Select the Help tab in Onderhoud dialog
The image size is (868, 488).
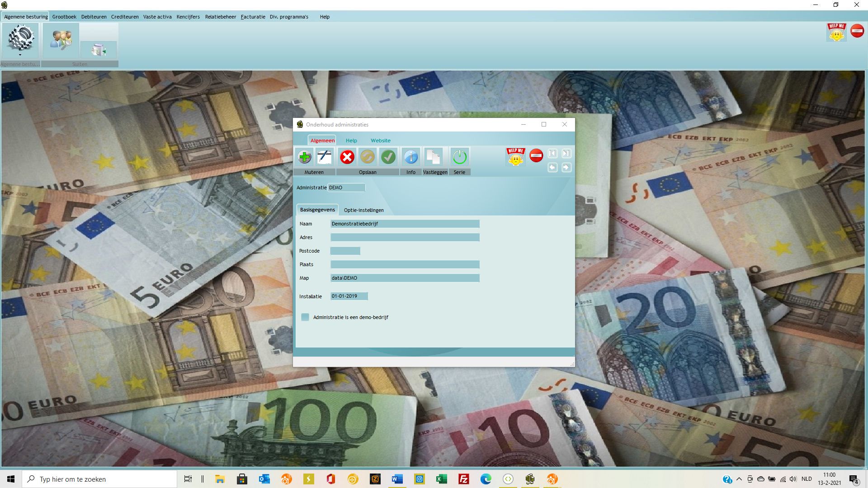(x=351, y=141)
